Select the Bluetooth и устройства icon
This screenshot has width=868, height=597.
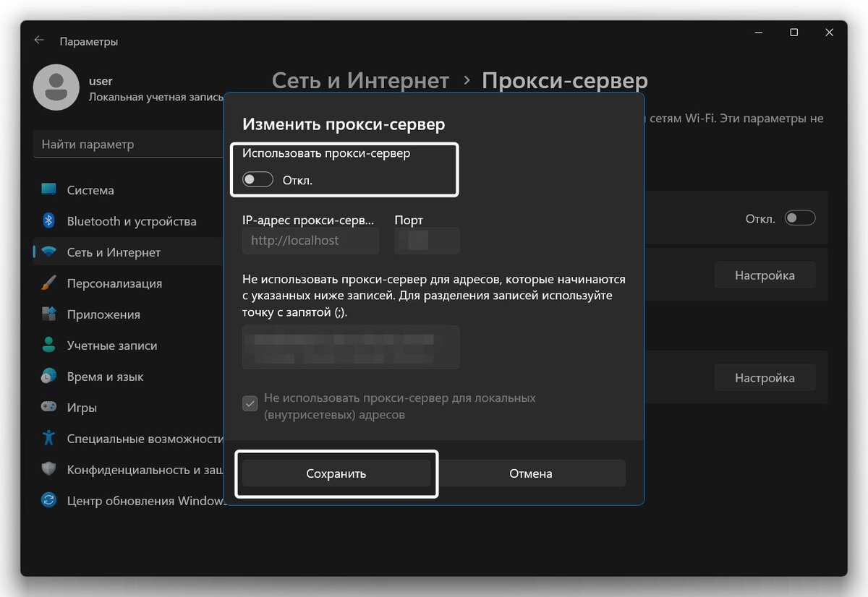click(48, 220)
